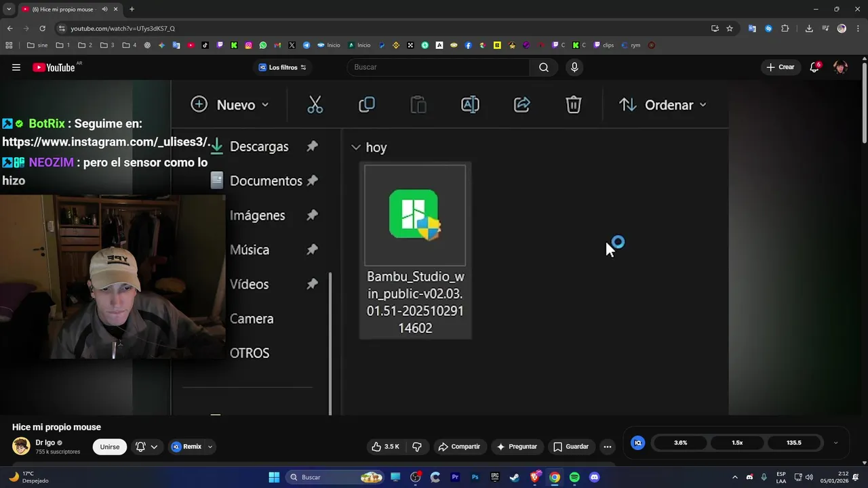Open the Dr Igo channel name link
Viewport: 868px width, 488px height.
(x=45, y=443)
